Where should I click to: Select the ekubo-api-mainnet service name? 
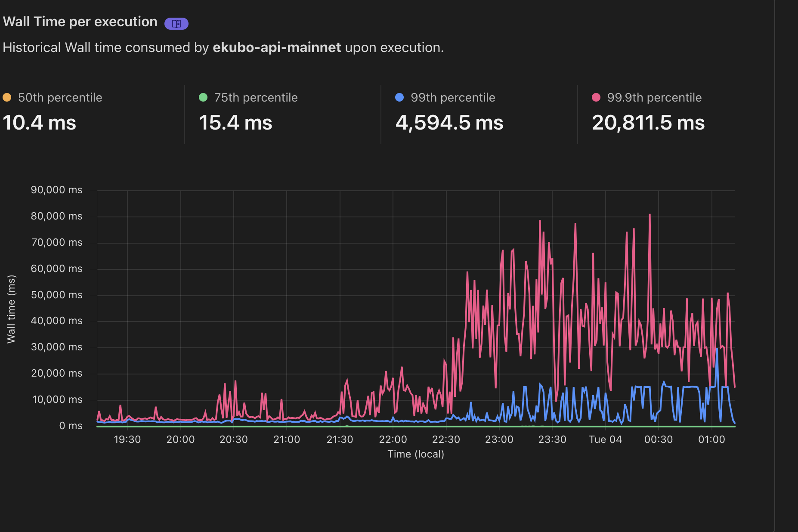(x=278, y=47)
